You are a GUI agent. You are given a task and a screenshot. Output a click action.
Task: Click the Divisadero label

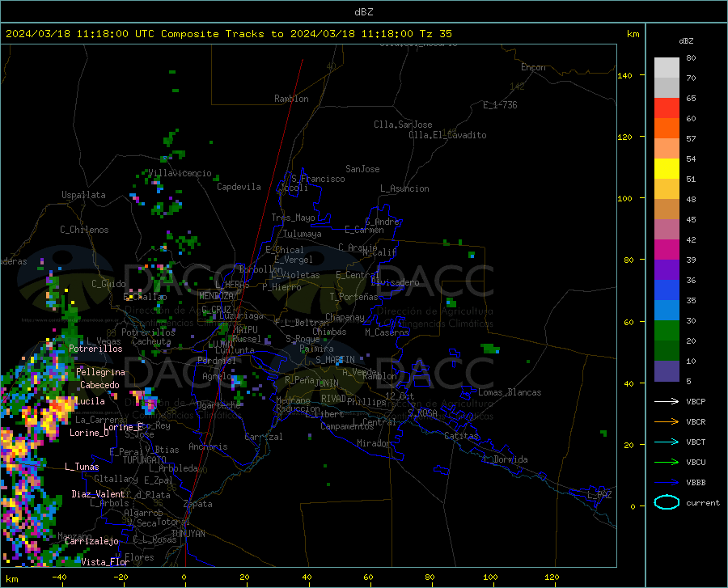click(x=395, y=282)
